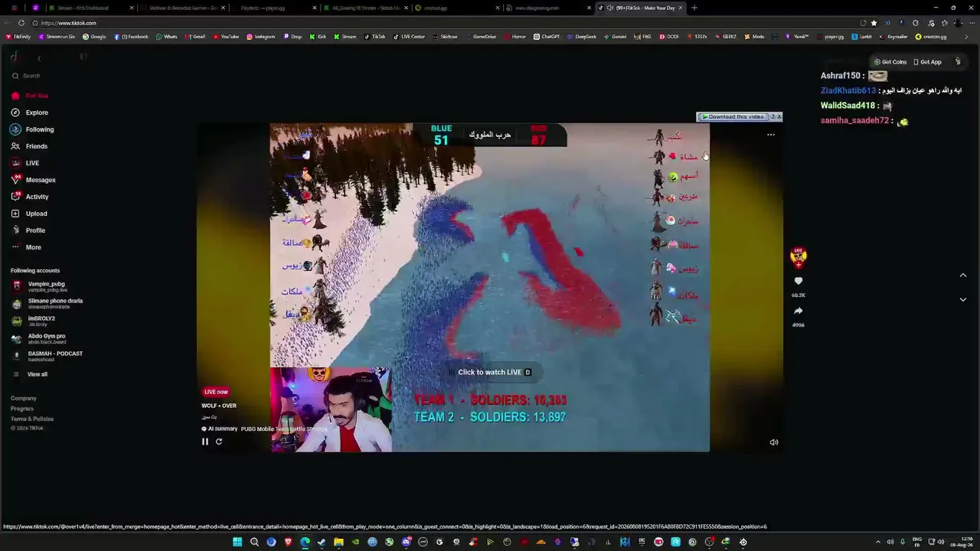Open the Windows Start menu
Image resolution: width=980 pixels, height=551 pixels.
(x=237, y=542)
